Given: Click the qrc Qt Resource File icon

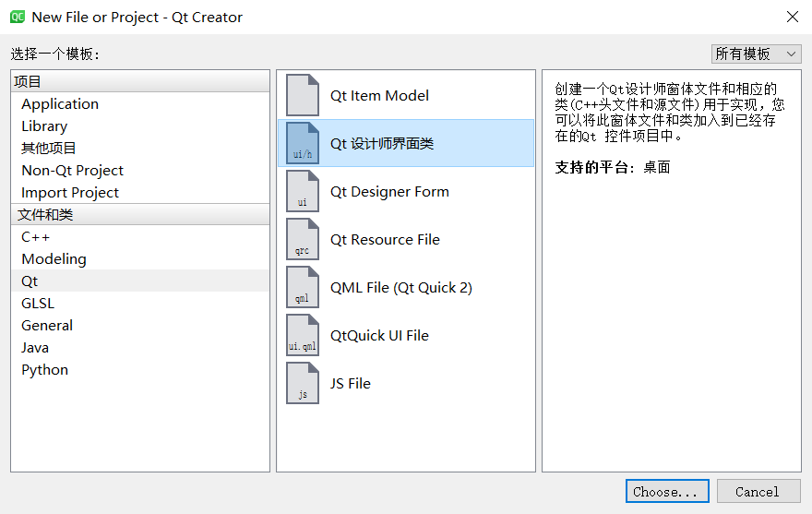Looking at the screenshot, I should [303, 239].
